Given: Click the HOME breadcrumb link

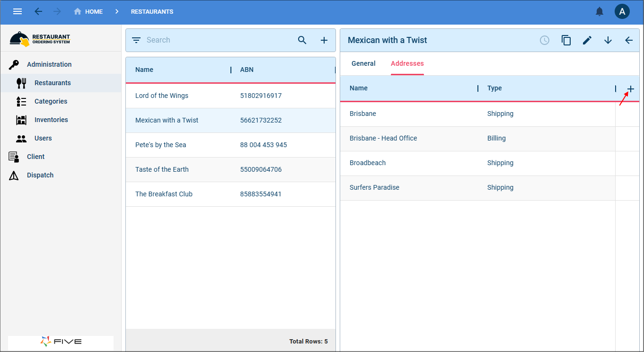Looking at the screenshot, I should 88,11.
